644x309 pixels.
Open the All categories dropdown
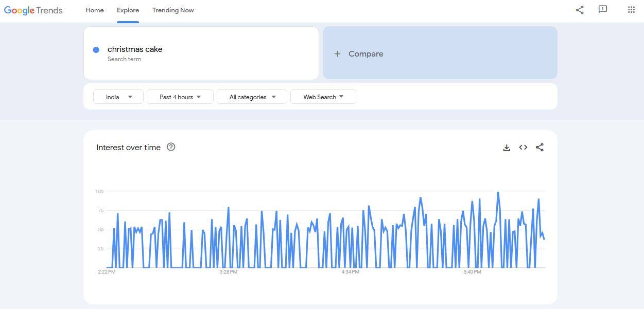point(252,97)
